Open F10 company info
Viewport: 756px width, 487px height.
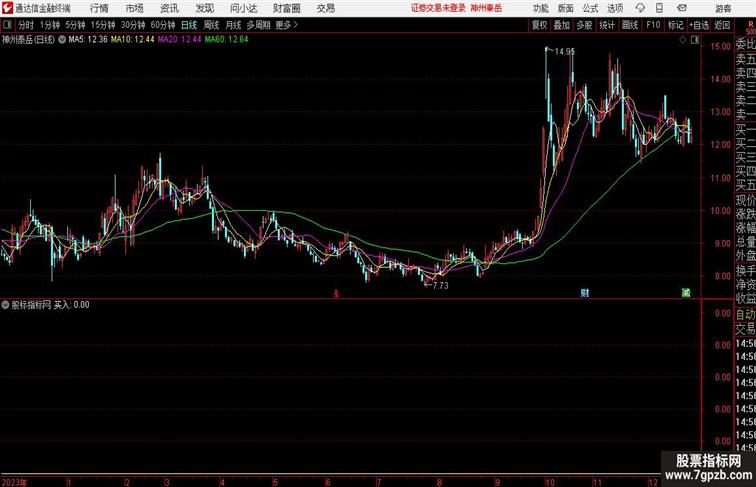pyautogui.click(x=653, y=25)
